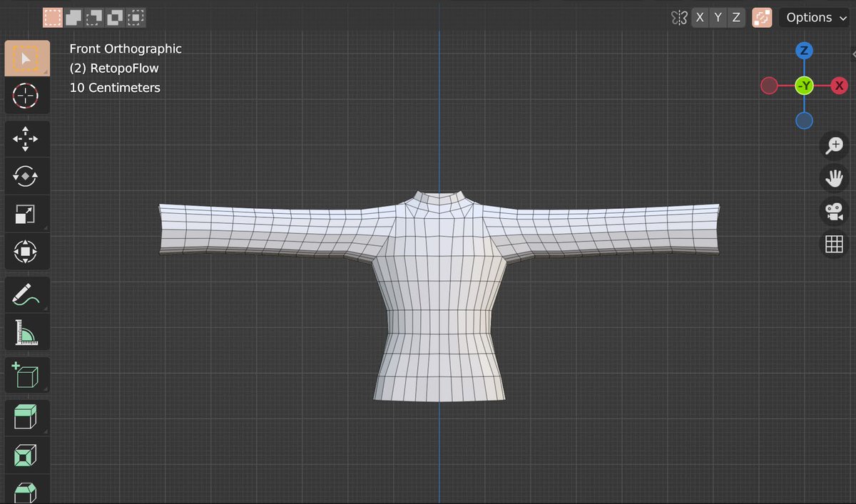This screenshot has height=504, width=856.
Task: Toggle Y axis mirror
Action: [718, 18]
